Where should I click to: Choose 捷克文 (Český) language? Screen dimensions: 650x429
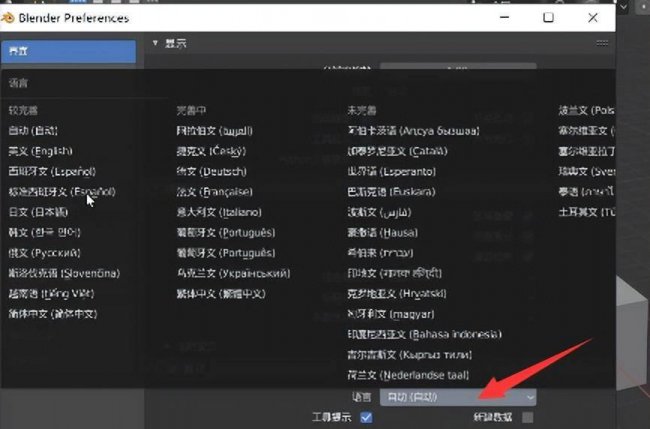pos(211,151)
